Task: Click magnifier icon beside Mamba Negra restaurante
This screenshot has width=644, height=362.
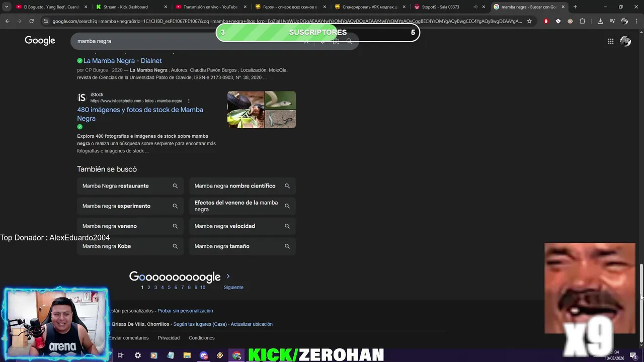Action: coord(175,186)
